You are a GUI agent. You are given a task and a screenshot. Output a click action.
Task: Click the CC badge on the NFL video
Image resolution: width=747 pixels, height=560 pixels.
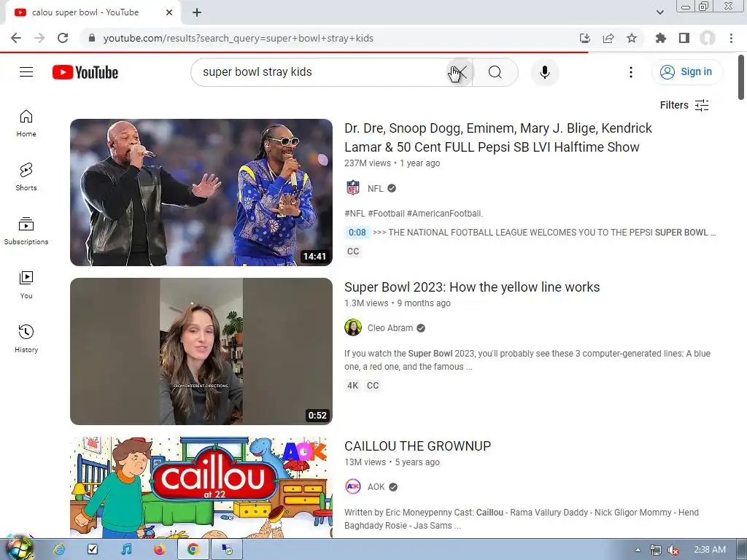353,252
